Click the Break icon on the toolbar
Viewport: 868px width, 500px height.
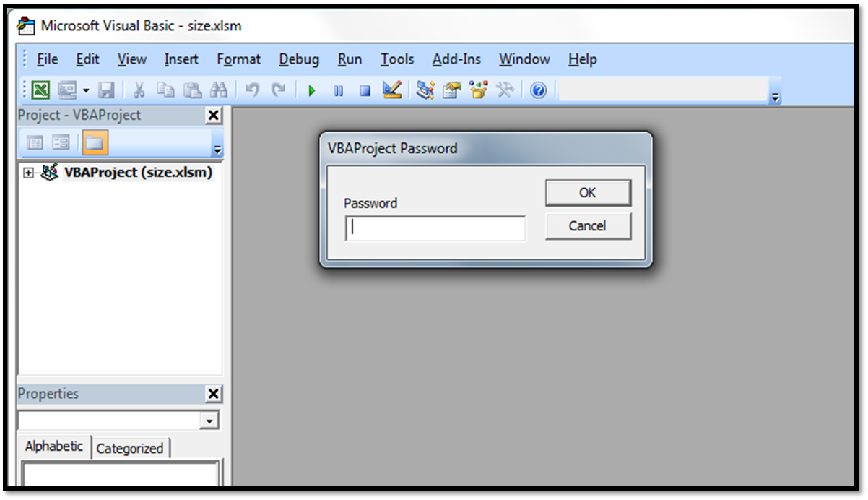337,90
